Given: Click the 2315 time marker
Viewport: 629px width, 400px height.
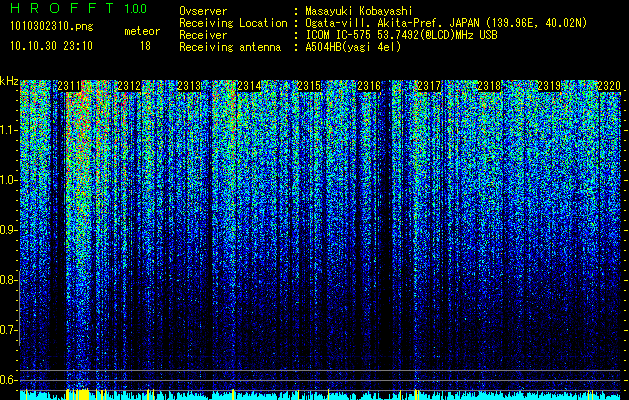Looking at the screenshot, I should pos(309,86).
